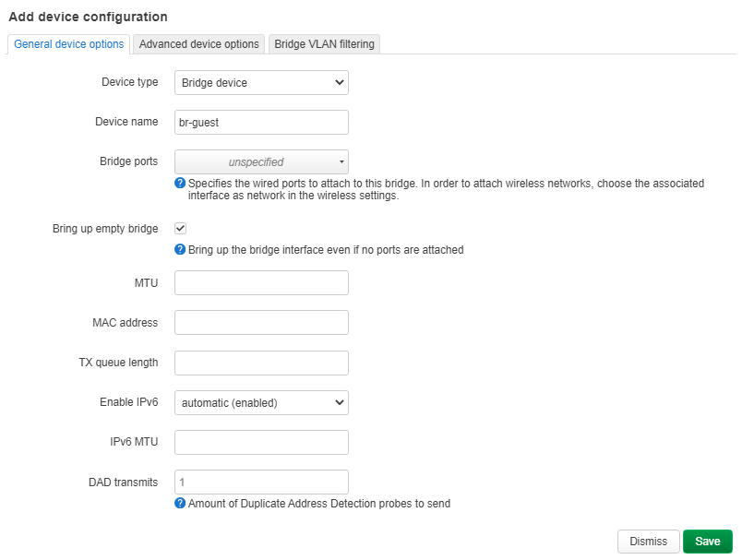This screenshot has width=742, height=560.
Task: Click the Add device configuration heading
Action: 88,17
